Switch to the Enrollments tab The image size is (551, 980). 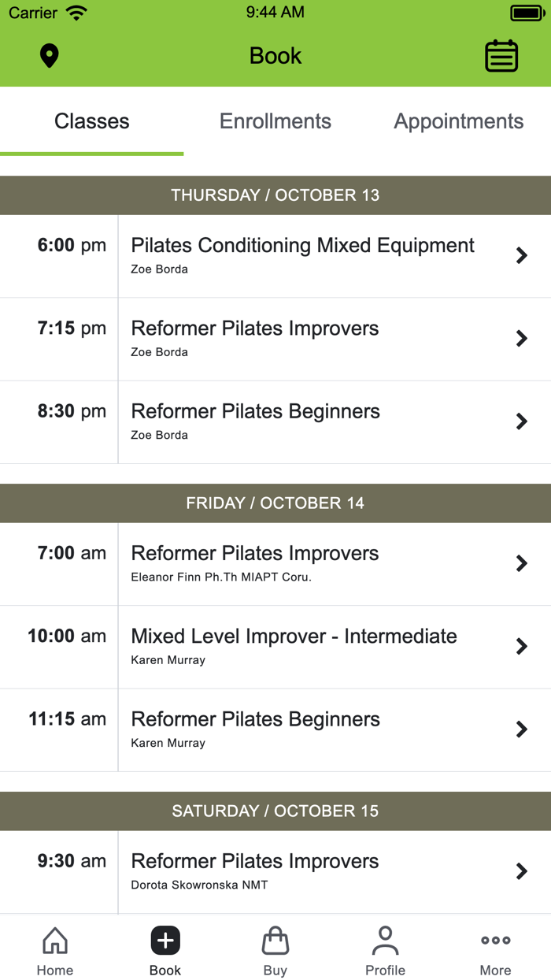275,121
